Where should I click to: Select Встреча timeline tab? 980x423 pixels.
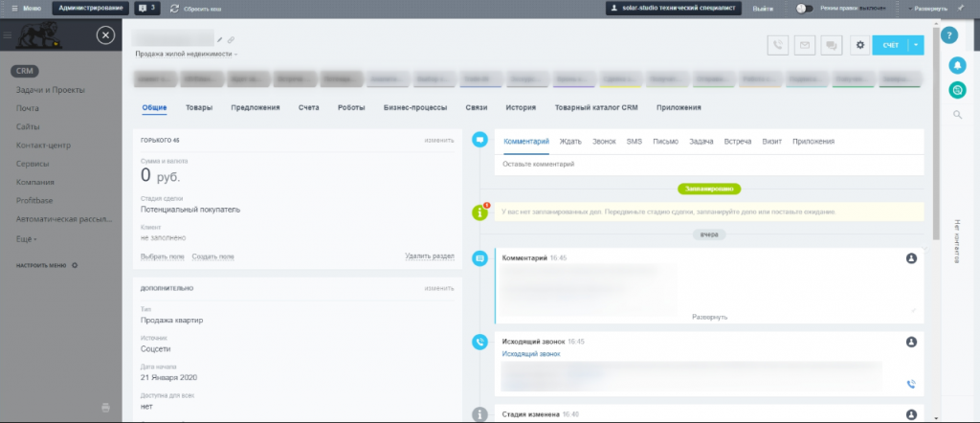click(738, 142)
